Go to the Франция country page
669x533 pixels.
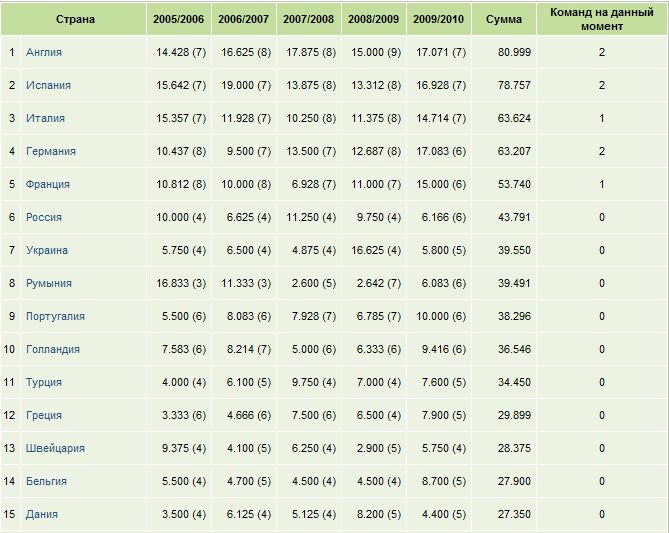tap(48, 184)
